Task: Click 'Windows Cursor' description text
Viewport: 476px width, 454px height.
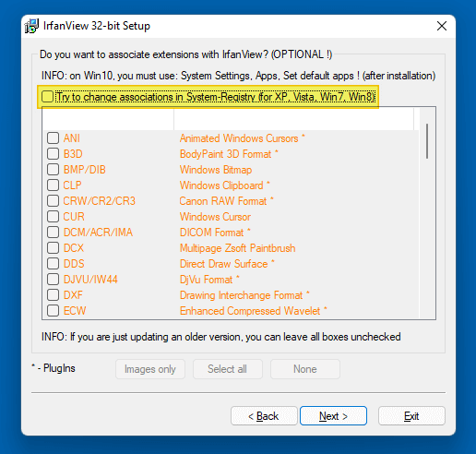Action: click(x=215, y=217)
